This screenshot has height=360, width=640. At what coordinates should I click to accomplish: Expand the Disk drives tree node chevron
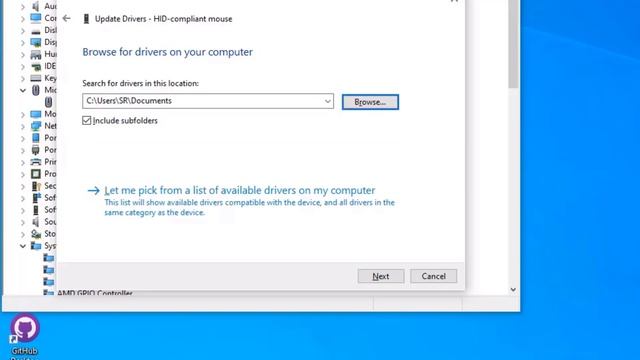click(x=23, y=31)
